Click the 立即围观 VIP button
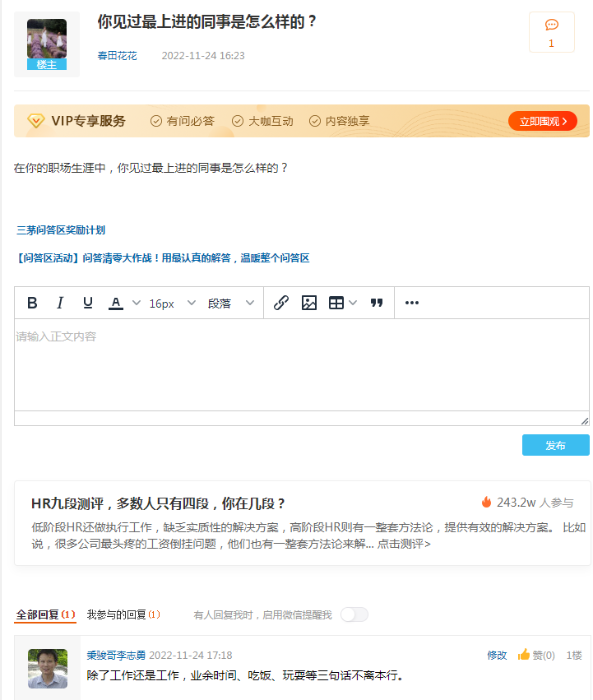The height and width of the screenshot is (700, 593). 543,121
